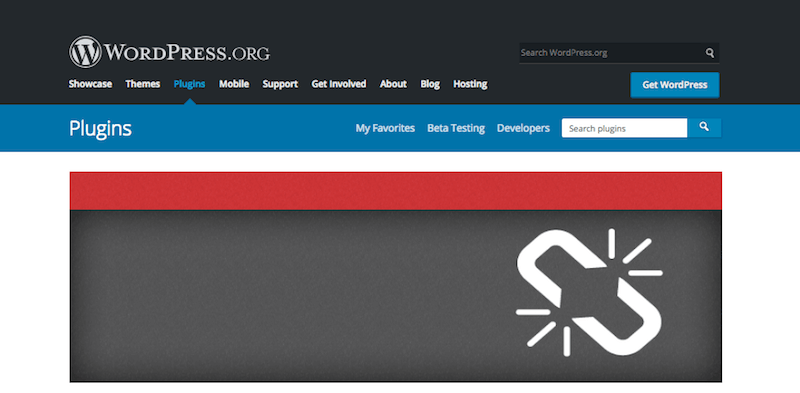Go to the Hosting page
Image resolution: width=800 pixels, height=393 pixels.
tap(470, 84)
